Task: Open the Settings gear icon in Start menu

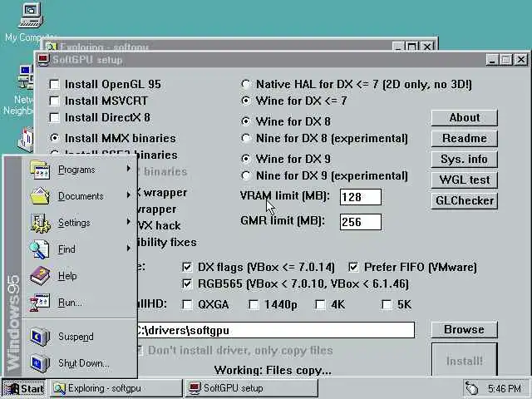Action: click(x=41, y=223)
